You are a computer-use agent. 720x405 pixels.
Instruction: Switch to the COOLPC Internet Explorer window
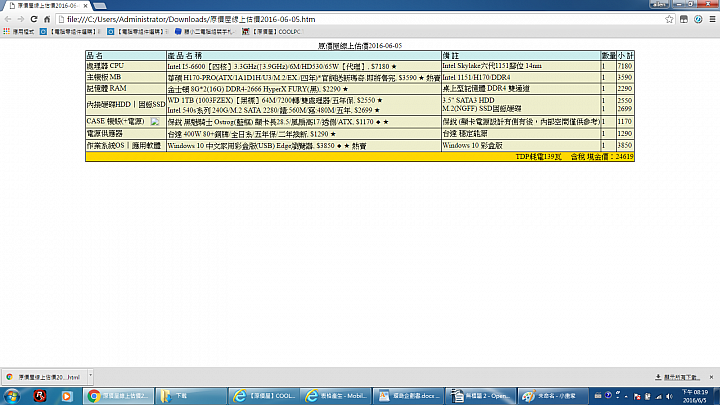pos(264,396)
